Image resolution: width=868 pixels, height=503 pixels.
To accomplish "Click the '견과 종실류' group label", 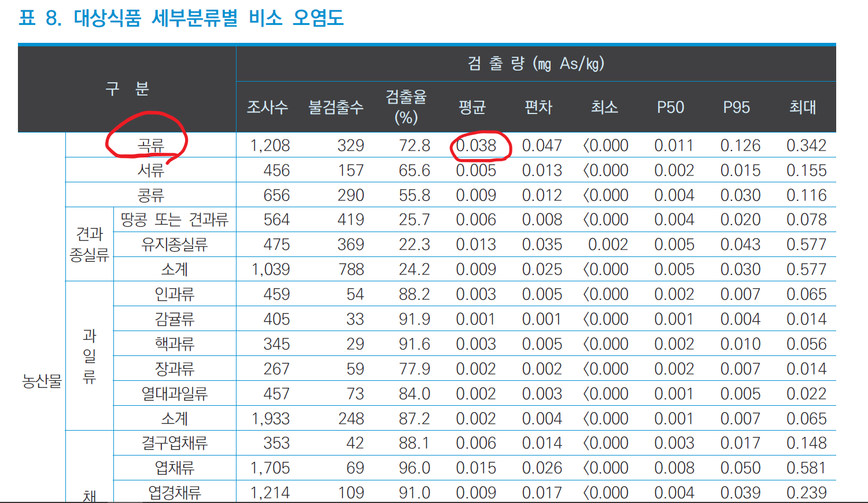I will (x=90, y=244).
